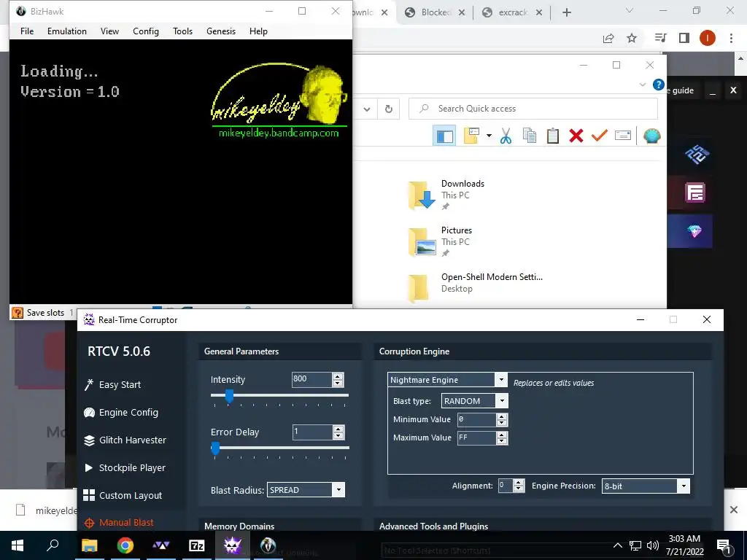
Task: Open File Explorer from taskbar
Action: click(x=90, y=545)
